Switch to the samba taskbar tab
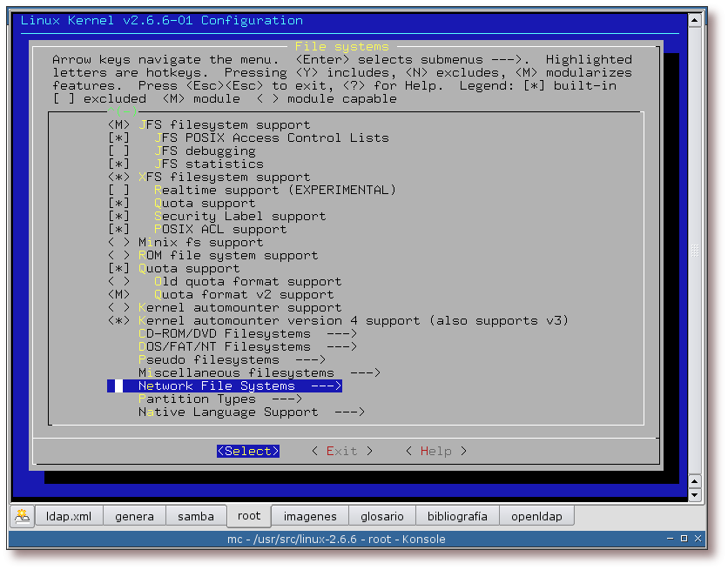Viewport: 728px width, 570px height. tap(195, 515)
